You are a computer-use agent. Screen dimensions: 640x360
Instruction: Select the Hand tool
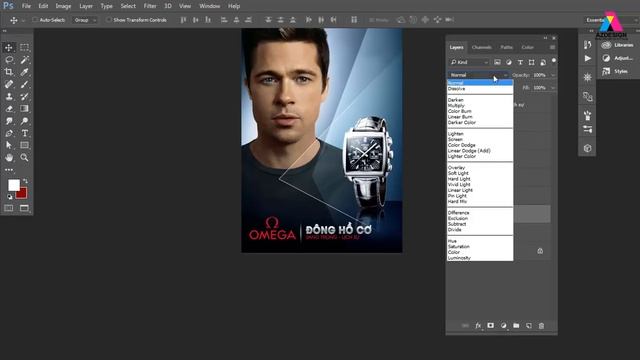[9, 158]
